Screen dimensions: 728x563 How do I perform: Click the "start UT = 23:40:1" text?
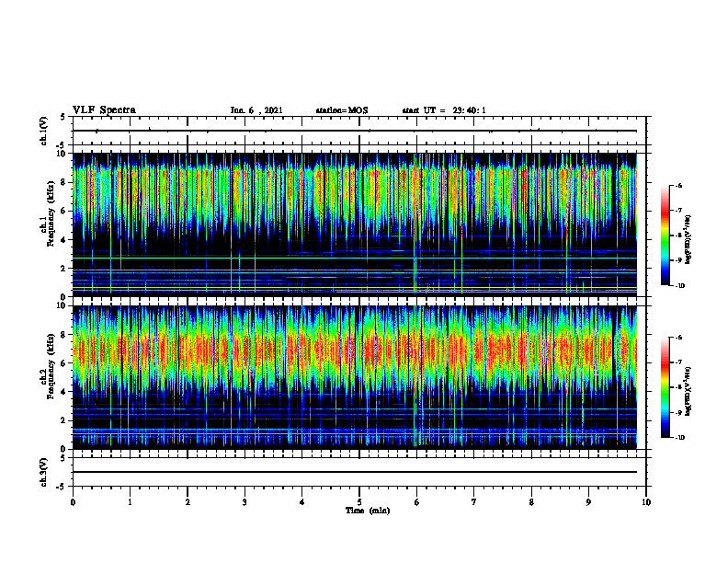pyautogui.click(x=444, y=110)
